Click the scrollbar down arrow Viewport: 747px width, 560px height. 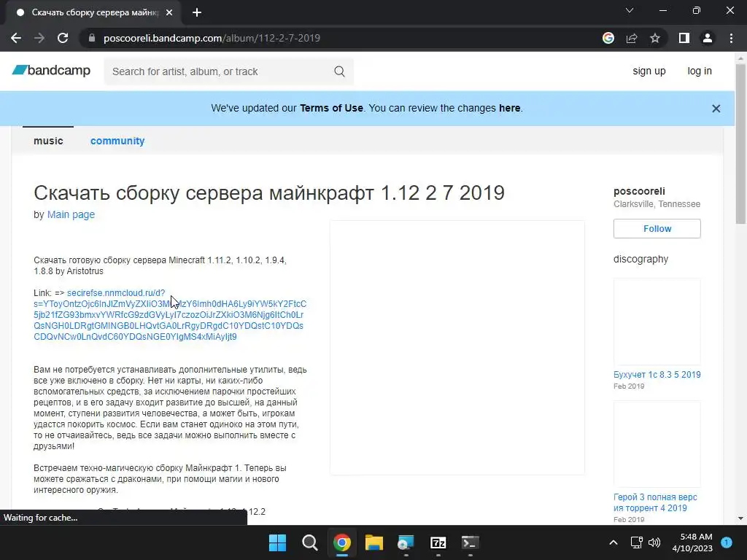click(x=740, y=518)
